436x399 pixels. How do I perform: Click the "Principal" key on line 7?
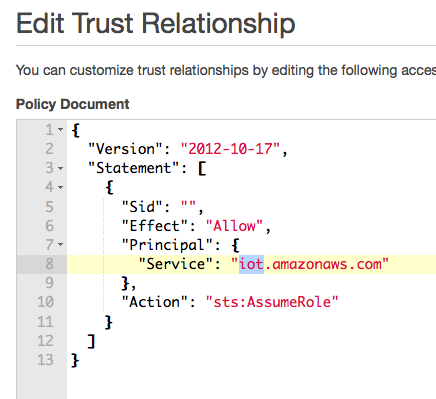pyautogui.click(x=167, y=245)
